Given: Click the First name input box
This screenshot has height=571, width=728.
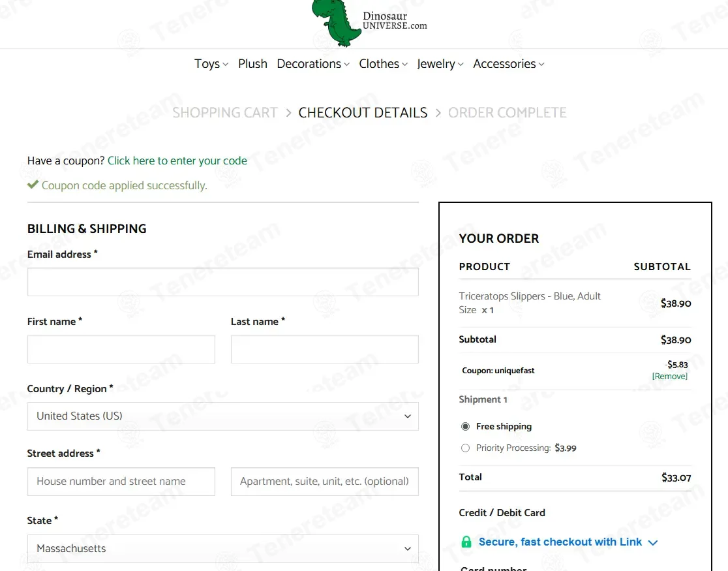Looking at the screenshot, I should (x=121, y=349).
